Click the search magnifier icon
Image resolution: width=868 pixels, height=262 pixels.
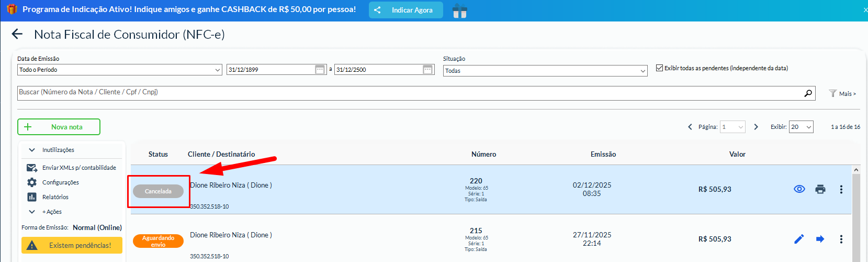(808, 93)
